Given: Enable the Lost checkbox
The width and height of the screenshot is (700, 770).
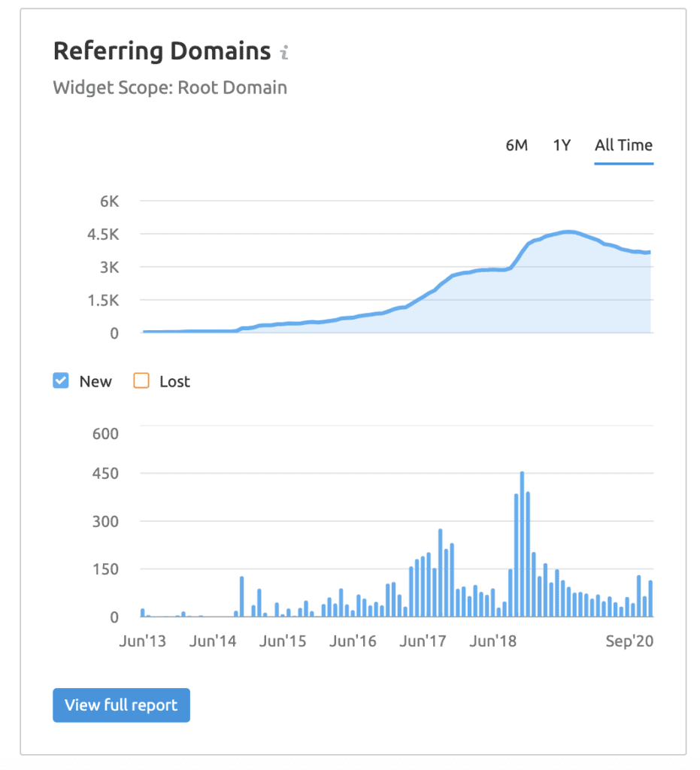Looking at the screenshot, I should pos(141,380).
